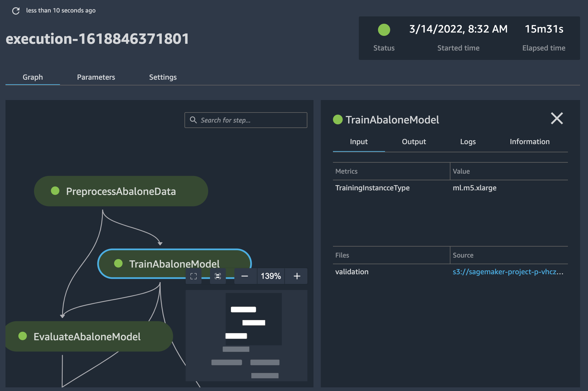Click the zoom in plus button
This screenshot has width=588, height=391.
point(297,276)
